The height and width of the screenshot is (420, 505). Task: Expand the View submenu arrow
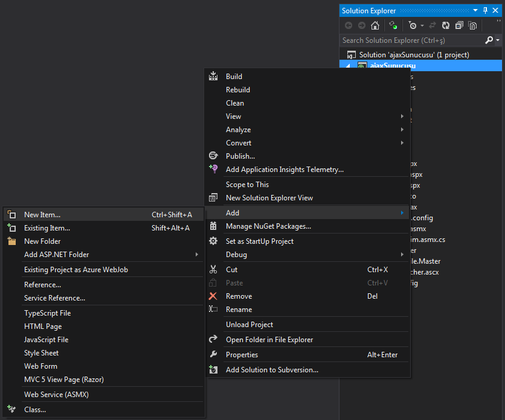click(x=402, y=116)
